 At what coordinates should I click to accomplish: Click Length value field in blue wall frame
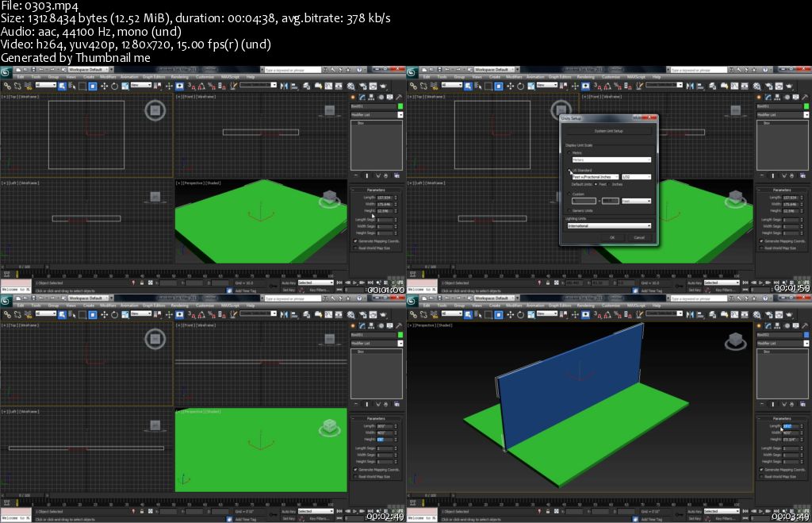[x=789, y=426]
